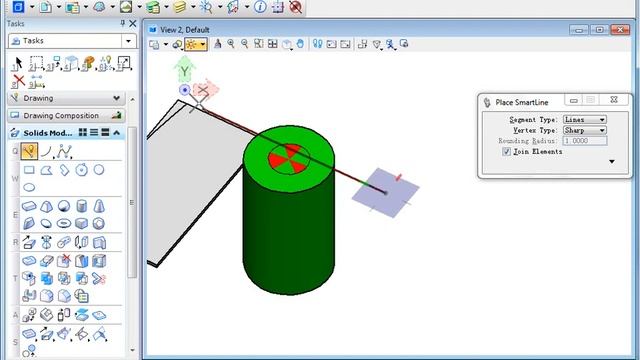Screen dimensions: 640x360
Task: Click the yellow stacked levels icon in top toolbar
Action: coord(179,7)
